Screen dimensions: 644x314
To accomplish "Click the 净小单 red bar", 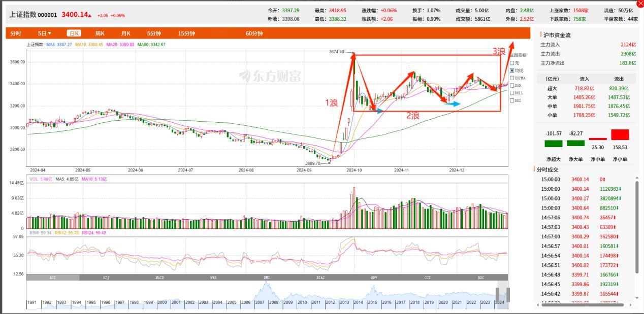I will pyautogui.click(x=620, y=134).
